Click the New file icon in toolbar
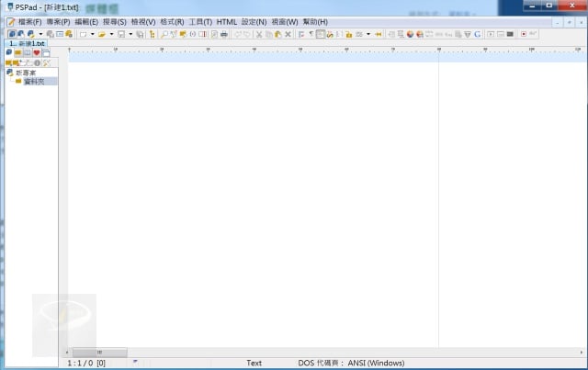Image resolution: width=588 pixels, height=370 pixels. pyautogui.click(x=82, y=34)
